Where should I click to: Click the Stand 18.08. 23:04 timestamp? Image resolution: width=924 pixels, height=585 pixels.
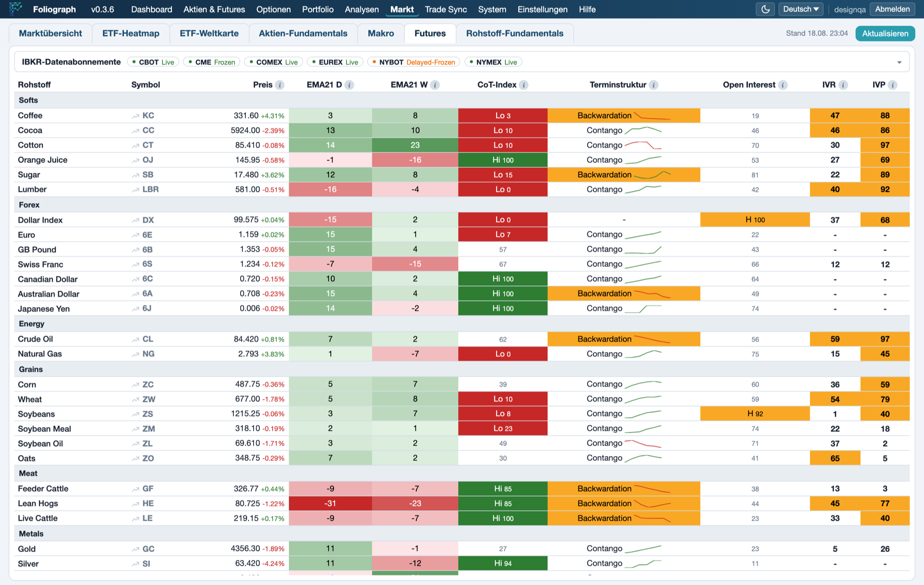click(817, 33)
